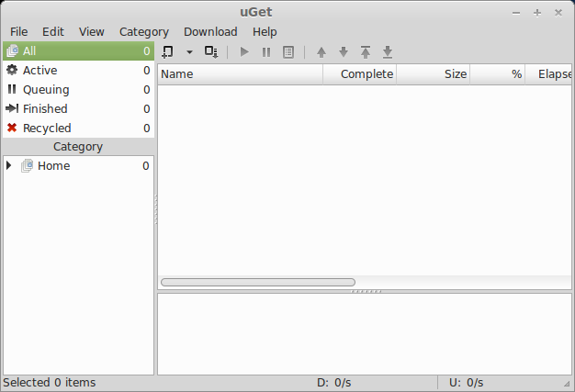Select the Queuing status row
The width and height of the screenshot is (575, 392).
[x=78, y=90]
